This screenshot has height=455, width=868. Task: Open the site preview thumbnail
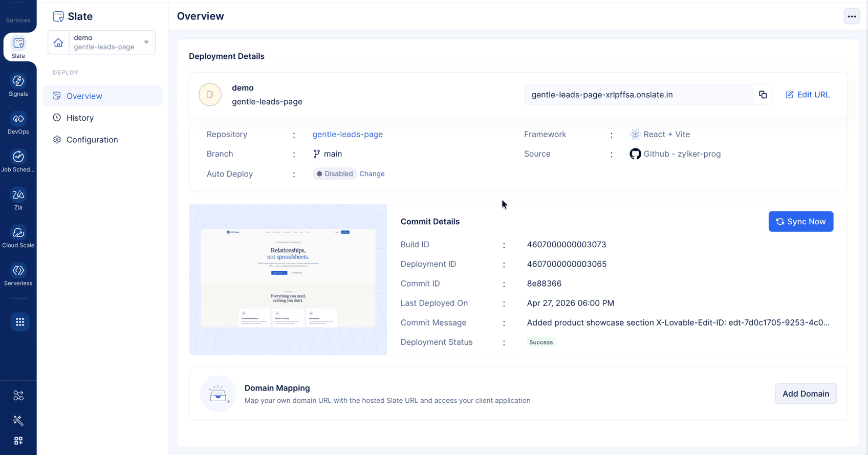point(288,279)
